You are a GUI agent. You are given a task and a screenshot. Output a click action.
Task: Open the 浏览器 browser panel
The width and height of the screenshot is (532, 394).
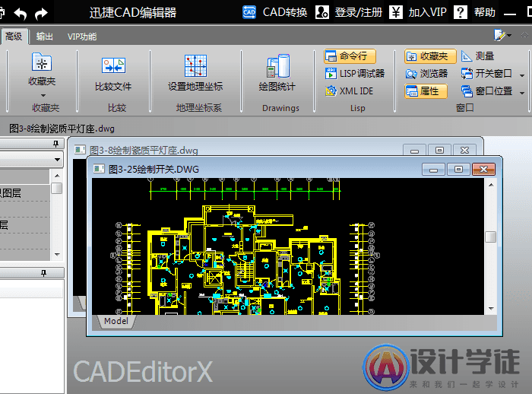coord(426,73)
